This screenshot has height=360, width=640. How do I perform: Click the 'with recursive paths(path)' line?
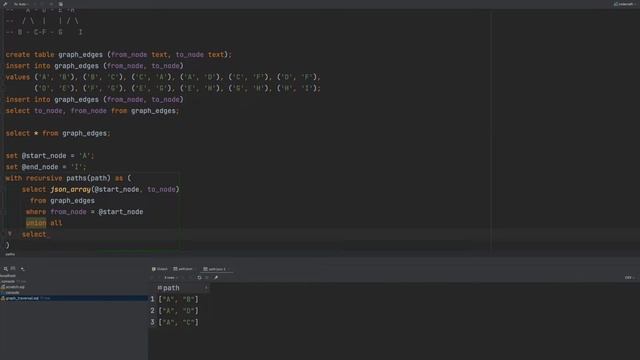coord(69,178)
